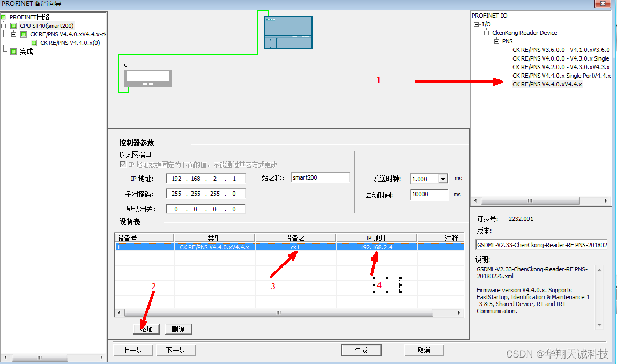The height and width of the screenshot is (364, 617).
Task: Click the PLC CPU device graphic
Action: (288, 32)
